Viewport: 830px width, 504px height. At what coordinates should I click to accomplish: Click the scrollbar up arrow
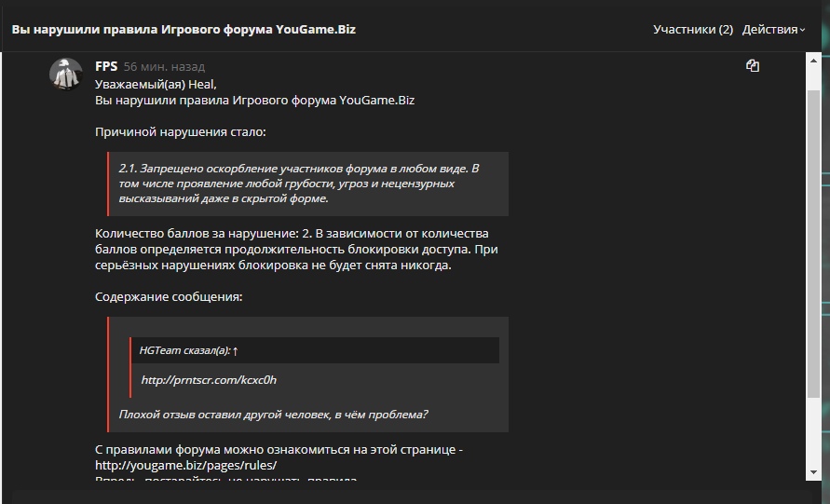[x=813, y=61]
